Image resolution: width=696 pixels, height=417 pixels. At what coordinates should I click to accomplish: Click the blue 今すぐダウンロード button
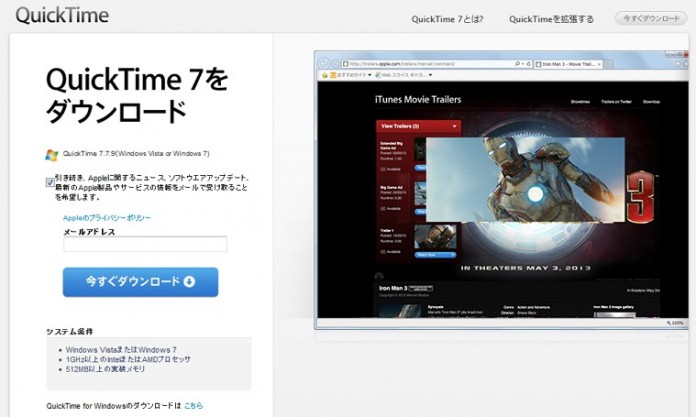click(x=140, y=282)
